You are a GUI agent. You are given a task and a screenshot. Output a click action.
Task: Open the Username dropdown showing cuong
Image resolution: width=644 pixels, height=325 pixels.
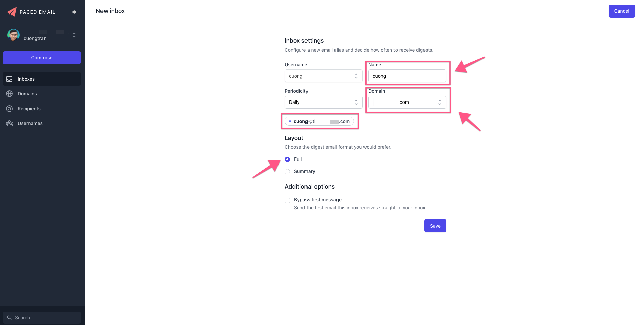click(x=324, y=76)
